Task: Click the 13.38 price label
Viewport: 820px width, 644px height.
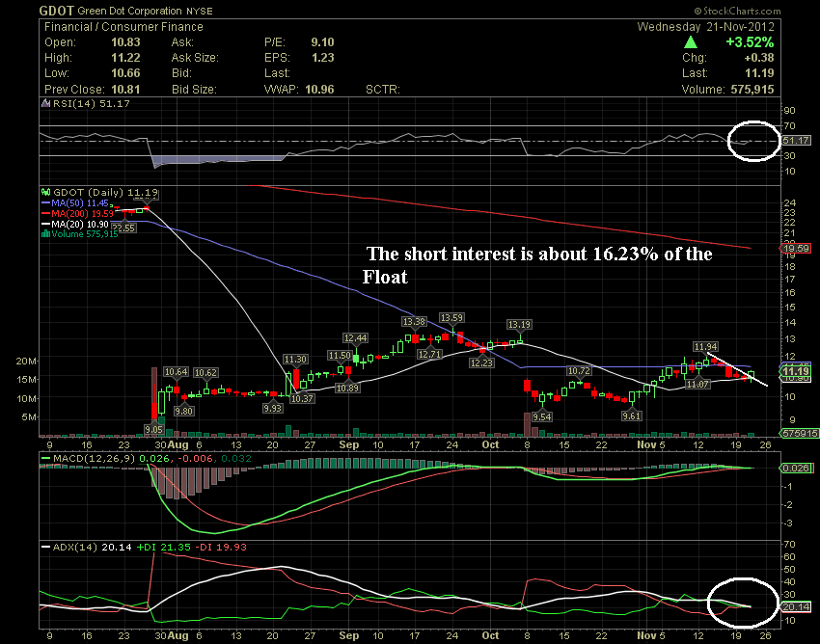Action: point(414,321)
